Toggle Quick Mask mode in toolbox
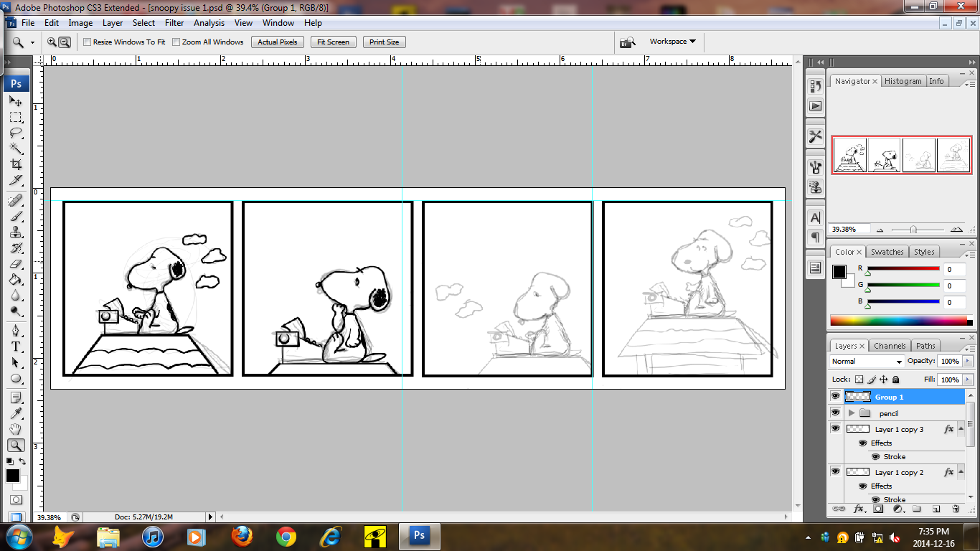 coord(16,499)
